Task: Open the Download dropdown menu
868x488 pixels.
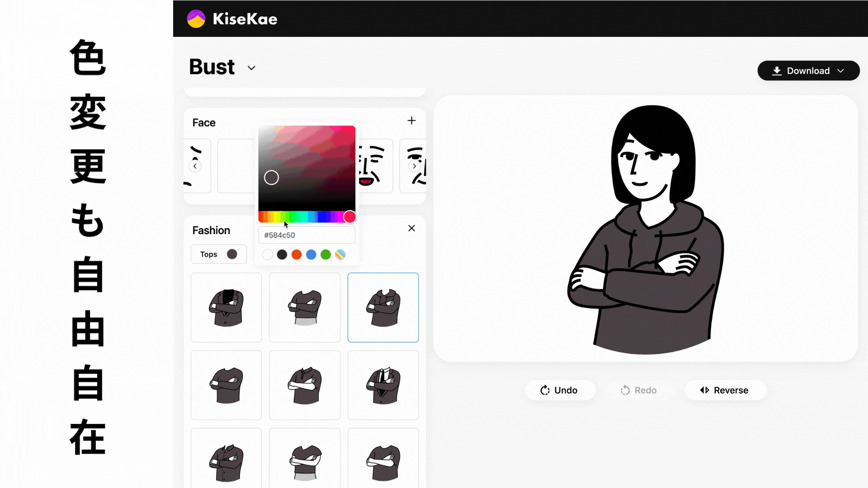Action: (x=808, y=70)
